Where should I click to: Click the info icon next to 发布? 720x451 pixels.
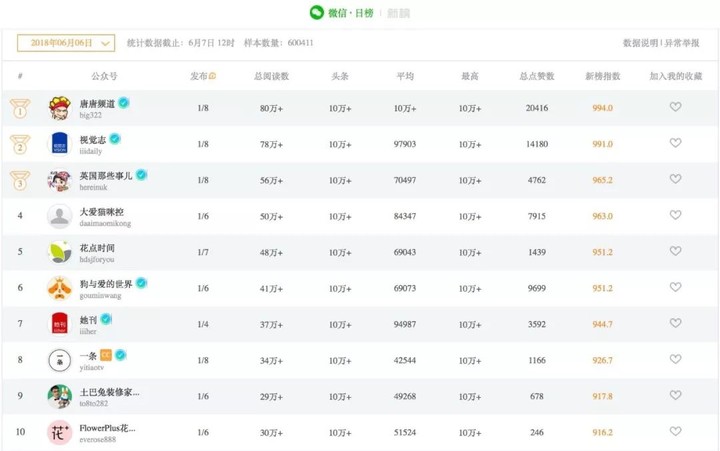point(213,76)
